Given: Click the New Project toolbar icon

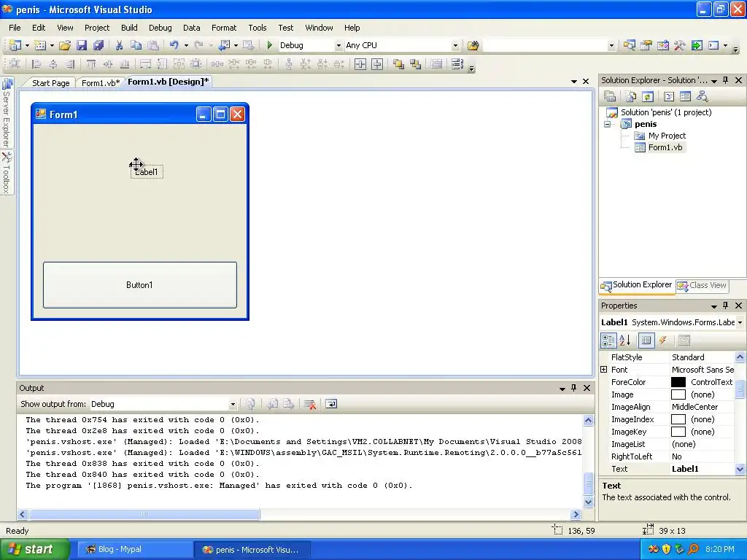Looking at the screenshot, I should 15,45.
